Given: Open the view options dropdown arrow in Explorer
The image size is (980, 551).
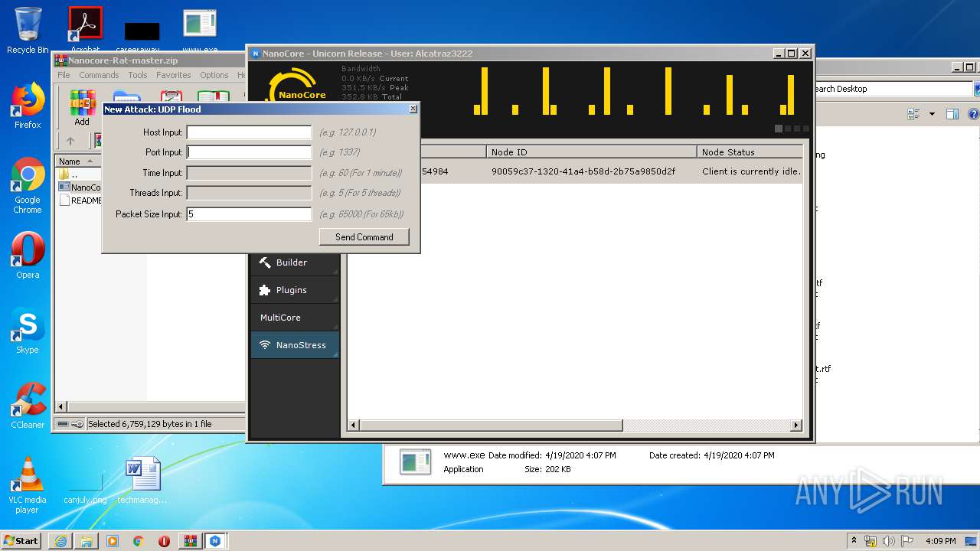Looking at the screenshot, I should point(932,114).
